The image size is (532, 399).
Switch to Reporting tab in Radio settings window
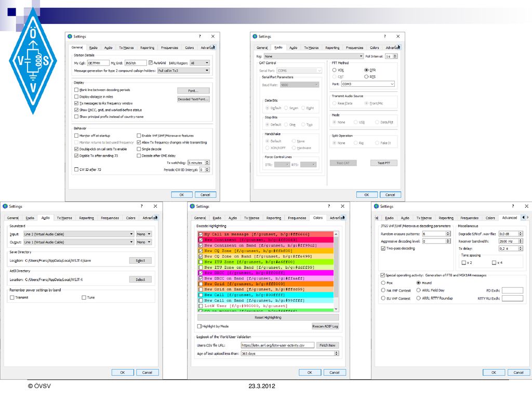(x=332, y=48)
